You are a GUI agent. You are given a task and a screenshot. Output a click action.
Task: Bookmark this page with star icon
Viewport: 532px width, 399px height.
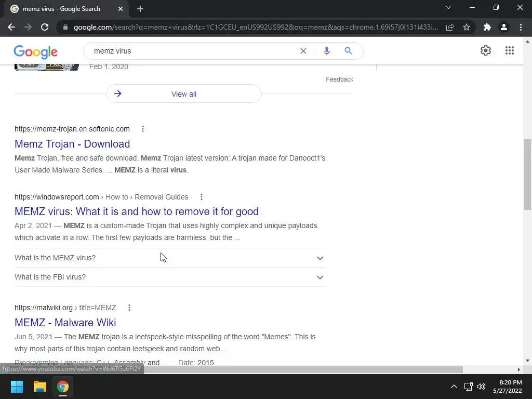[467, 27]
